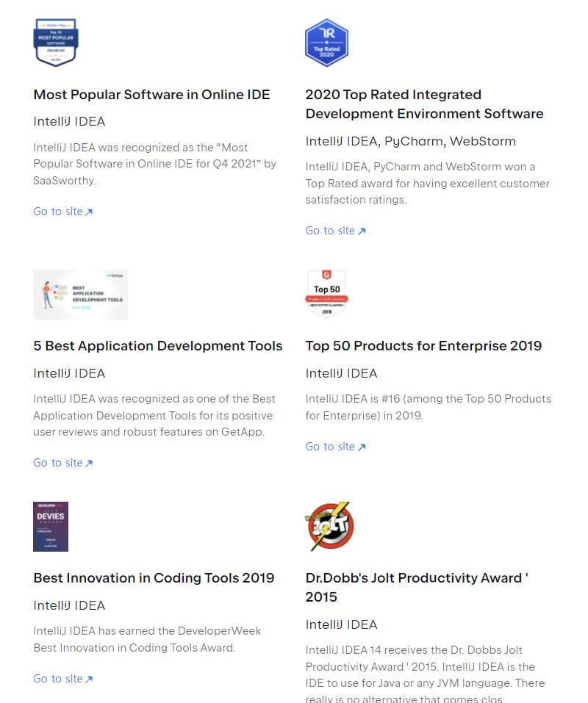The height and width of the screenshot is (703, 588).
Task: Click 'IntelliJ IDEA' under 5 Best Application Development Tools
Action: click(x=69, y=373)
